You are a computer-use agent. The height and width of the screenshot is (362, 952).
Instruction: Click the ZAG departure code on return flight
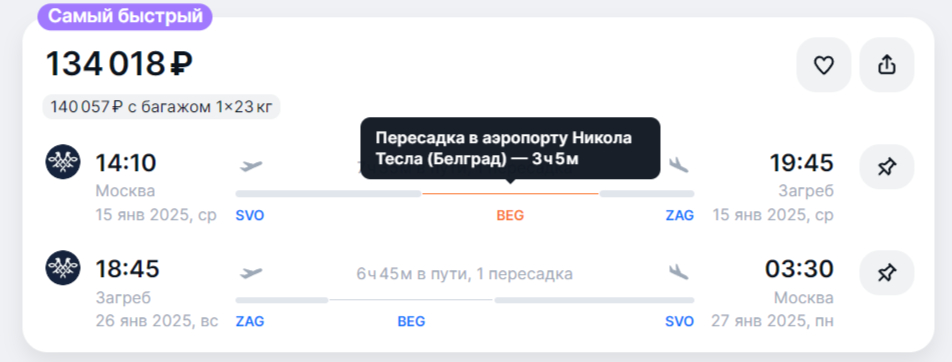[x=250, y=321]
